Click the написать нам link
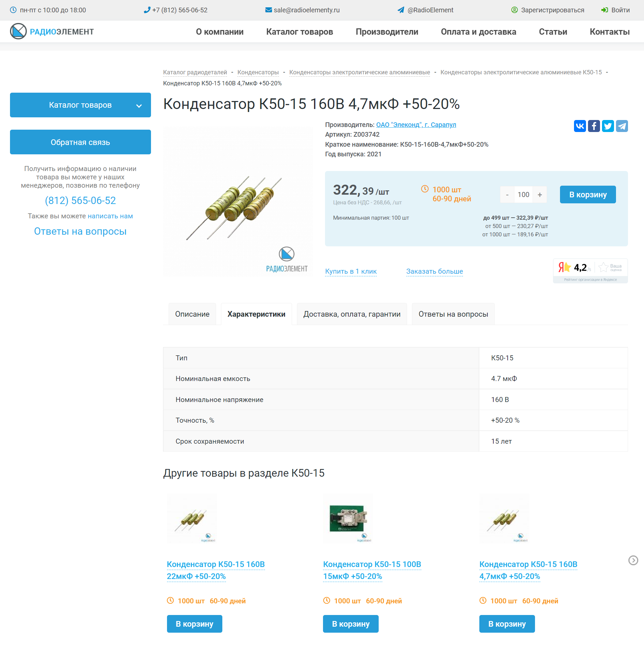644x649 pixels. coord(110,216)
